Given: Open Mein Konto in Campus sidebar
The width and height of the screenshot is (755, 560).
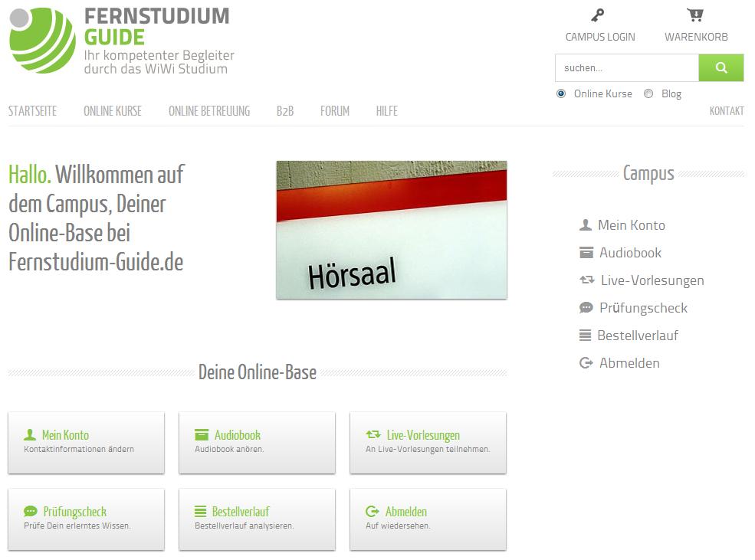Looking at the screenshot, I should 632,225.
